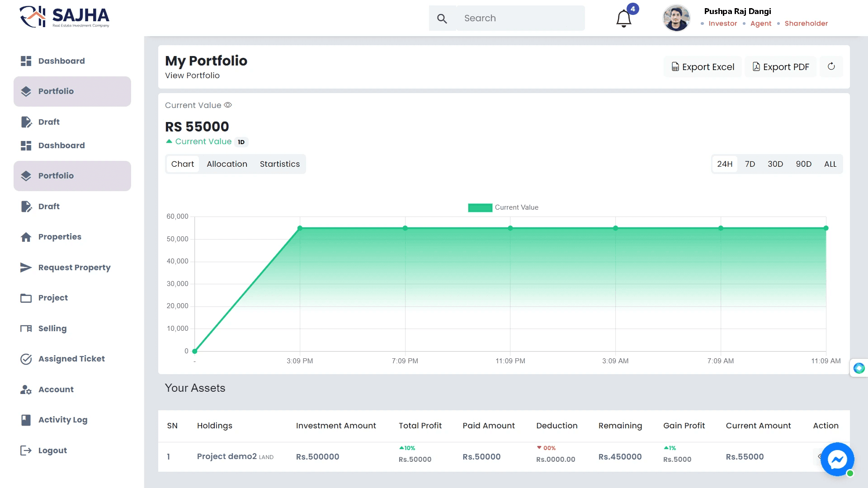This screenshot has width=868, height=488.
Task: Select the 90D time range
Action: coord(804,164)
